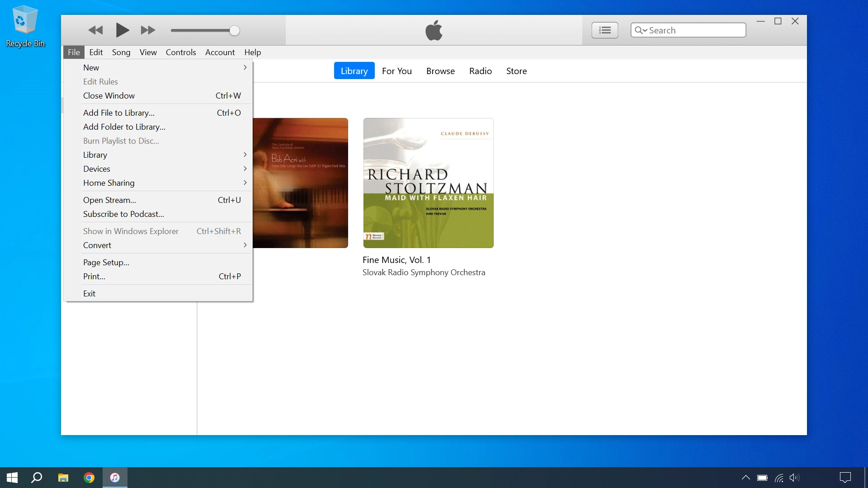Image resolution: width=868 pixels, height=488 pixels.
Task: Click the volume icon in system tray
Action: 794,478
